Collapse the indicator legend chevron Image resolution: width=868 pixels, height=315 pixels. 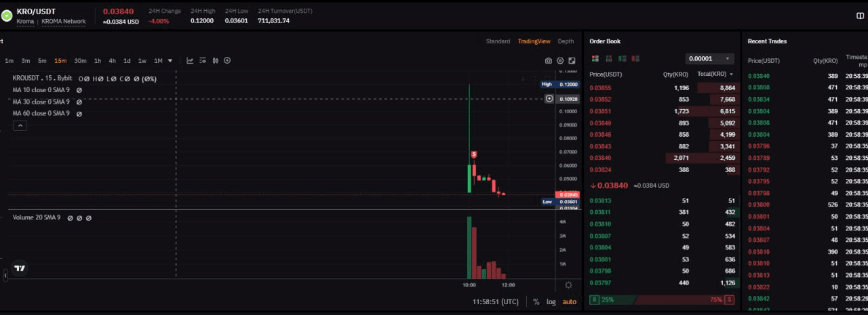[20, 125]
